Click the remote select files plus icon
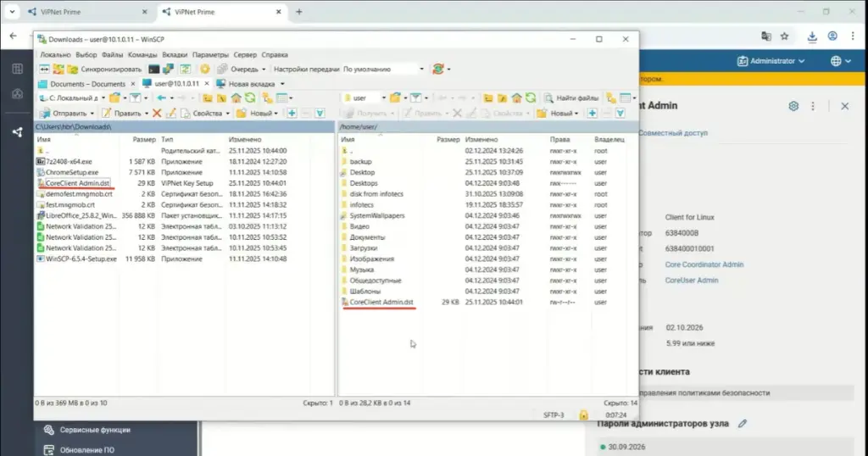 (x=592, y=113)
